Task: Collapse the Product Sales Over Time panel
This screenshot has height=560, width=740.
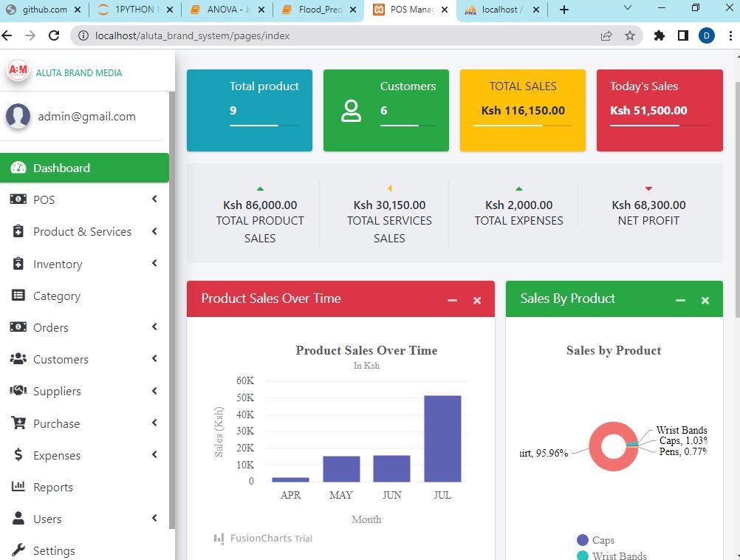Action: click(452, 299)
